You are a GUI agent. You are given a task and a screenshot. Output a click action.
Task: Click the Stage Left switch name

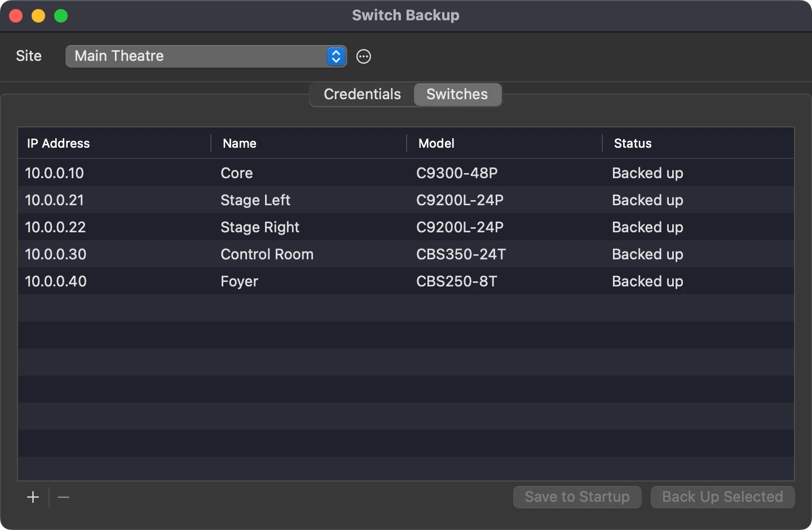(255, 200)
